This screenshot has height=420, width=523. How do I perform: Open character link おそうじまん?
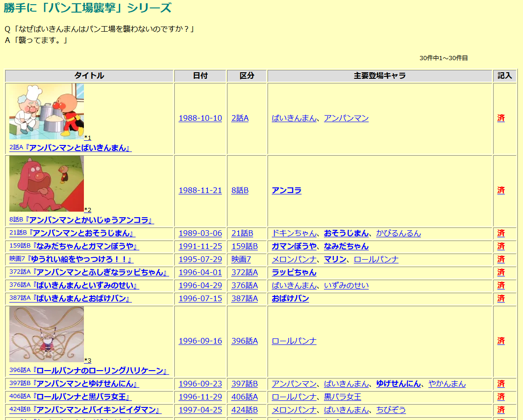tap(346, 233)
